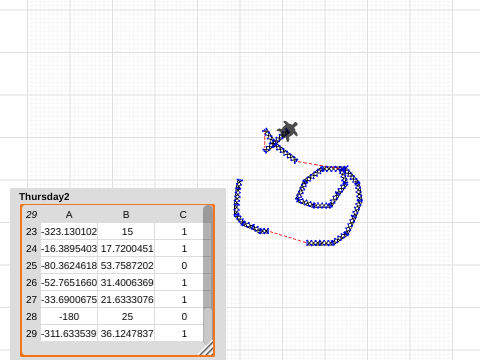This screenshot has width=480, height=360.
Task: Click cell 17.7200451 in row 24
Action: click(x=126, y=249)
